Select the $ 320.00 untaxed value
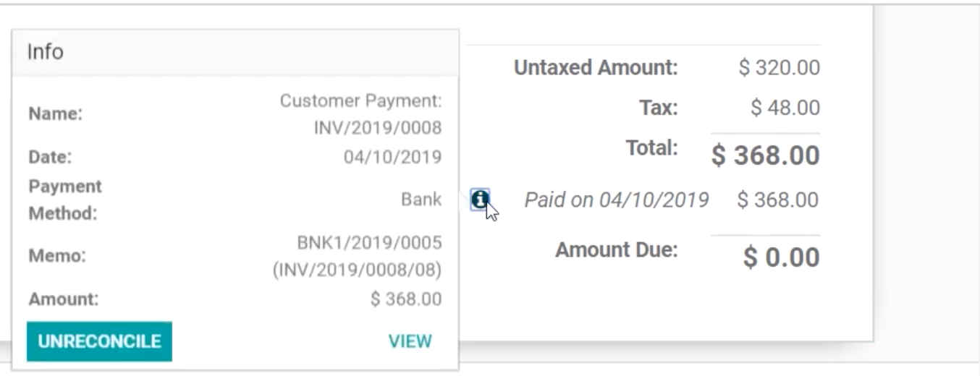Image resolution: width=980 pixels, height=376 pixels. (x=780, y=69)
